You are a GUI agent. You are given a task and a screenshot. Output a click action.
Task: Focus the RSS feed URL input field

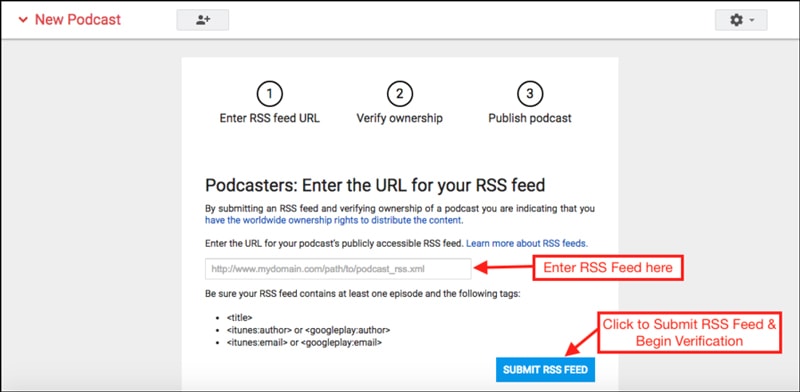[338, 268]
